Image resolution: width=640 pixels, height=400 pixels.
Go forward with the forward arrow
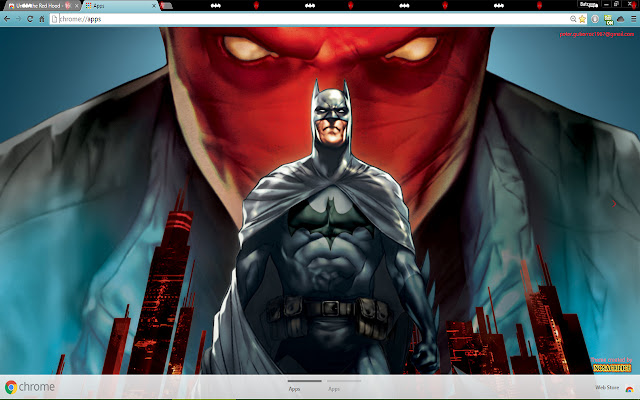18,19
